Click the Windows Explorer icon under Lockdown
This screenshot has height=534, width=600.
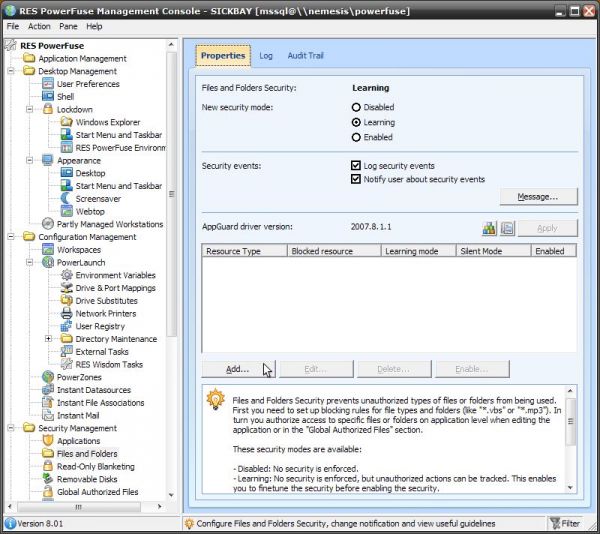pos(67,122)
